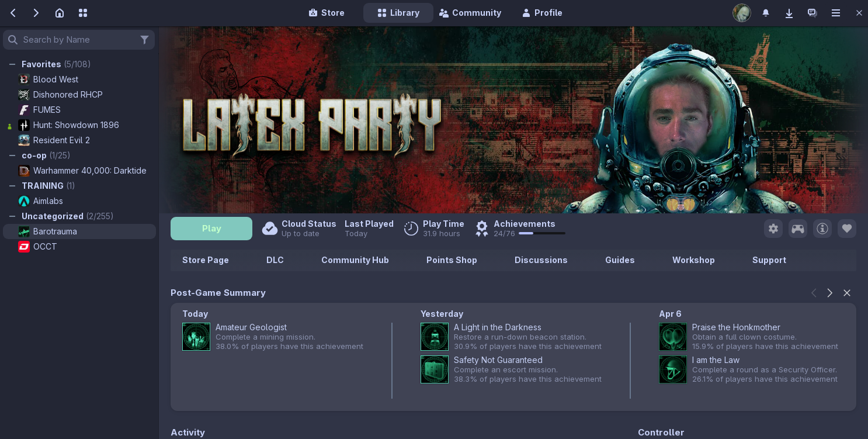Viewport: 868px width, 439px height.
Task: Click the I am the Law title
Action: (x=716, y=360)
